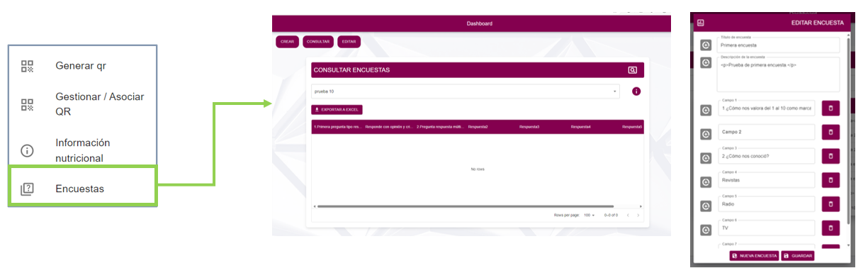Click the CREAR button
The height and width of the screenshot is (273, 868).
(288, 42)
